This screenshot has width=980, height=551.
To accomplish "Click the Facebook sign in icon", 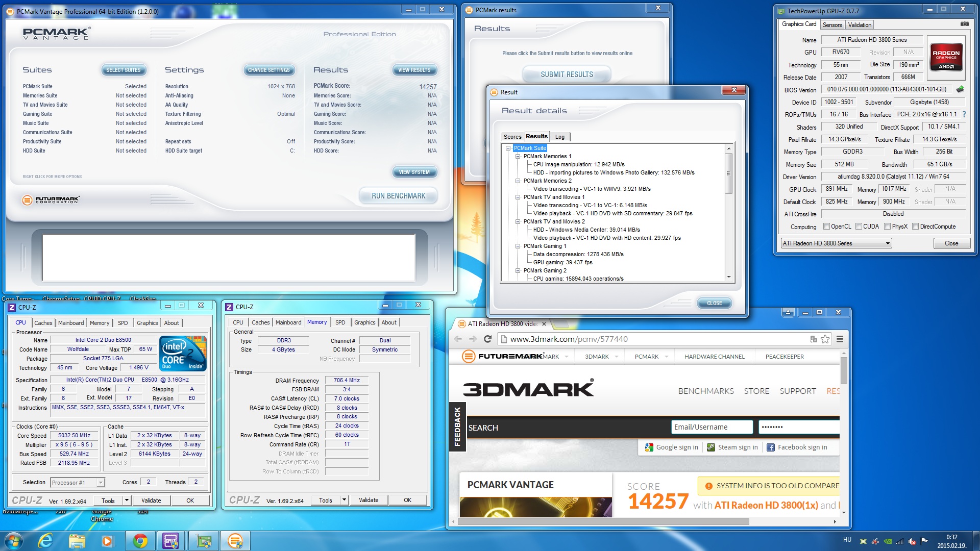I will (x=770, y=447).
